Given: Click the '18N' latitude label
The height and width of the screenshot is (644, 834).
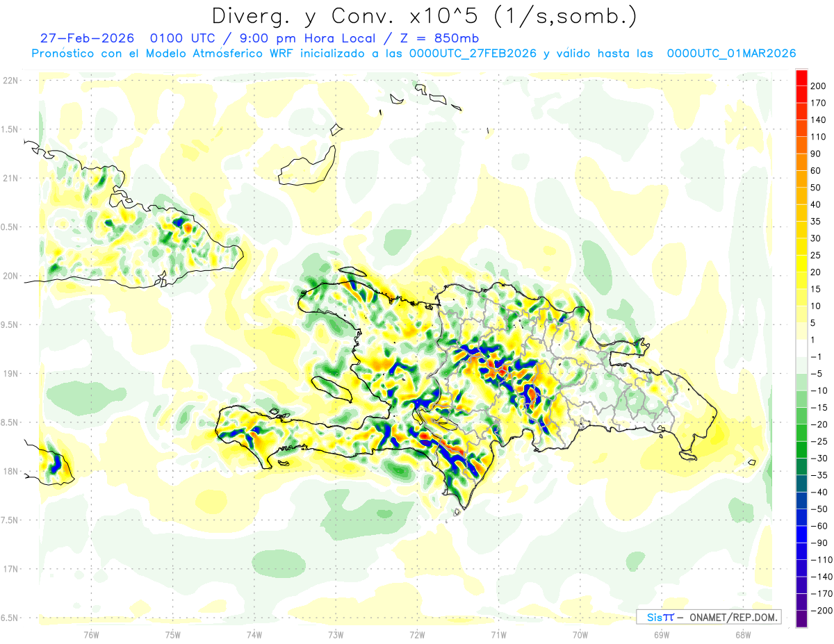Looking at the screenshot, I should coord(10,471).
